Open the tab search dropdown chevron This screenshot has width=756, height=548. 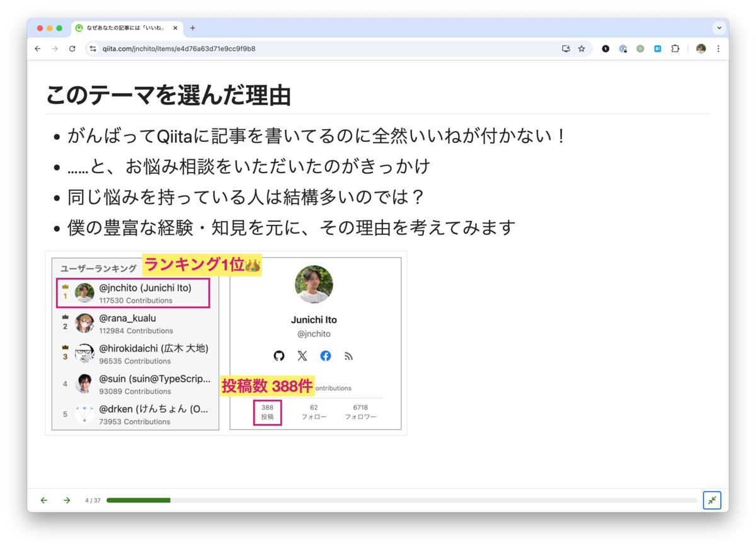pos(719,28)
